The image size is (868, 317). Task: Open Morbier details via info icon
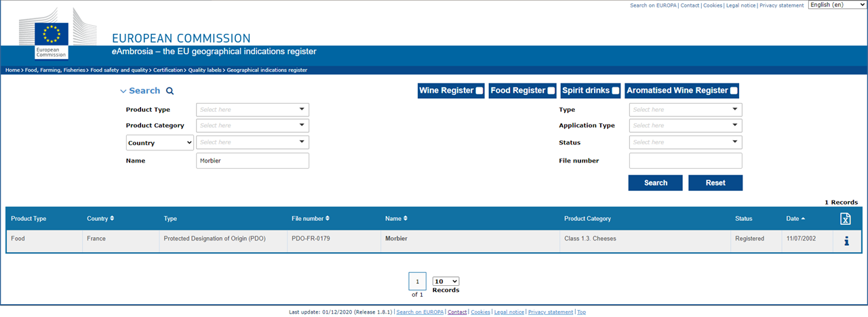[x=846, y=240]
